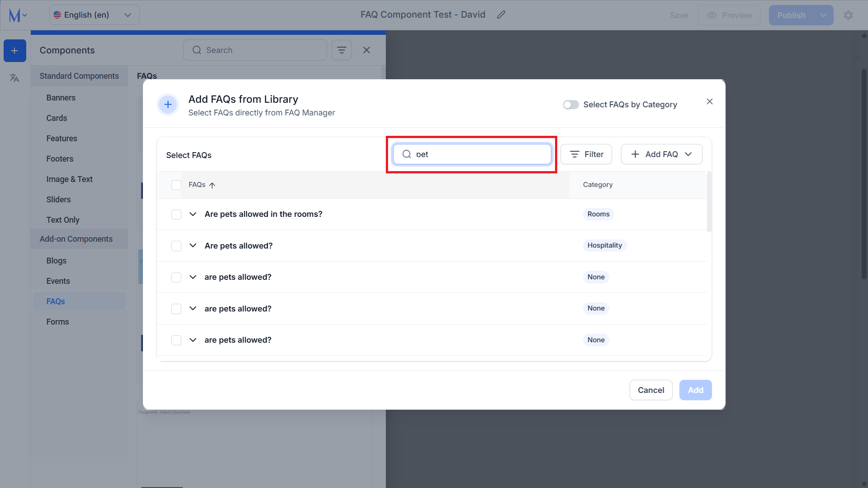Click the Rooms category tag
The image size is (868, 488).
[x=598, y=214]
